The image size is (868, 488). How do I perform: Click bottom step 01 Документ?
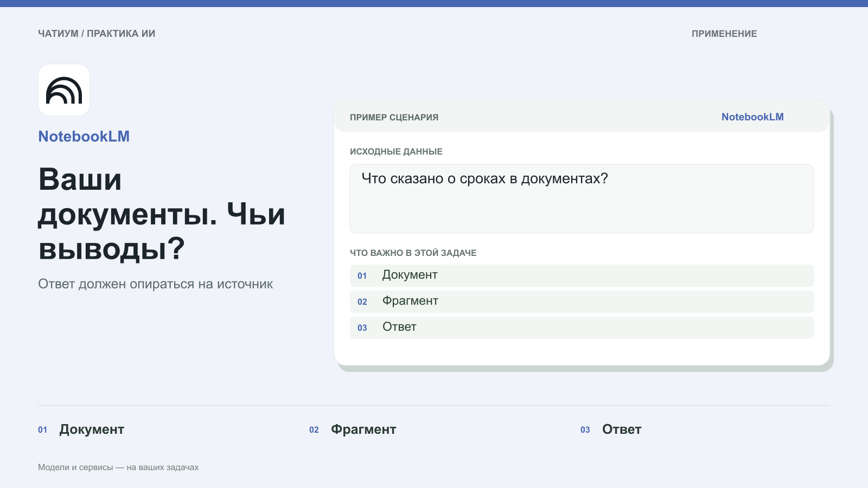pyautogui.click(x=81, y=429)
